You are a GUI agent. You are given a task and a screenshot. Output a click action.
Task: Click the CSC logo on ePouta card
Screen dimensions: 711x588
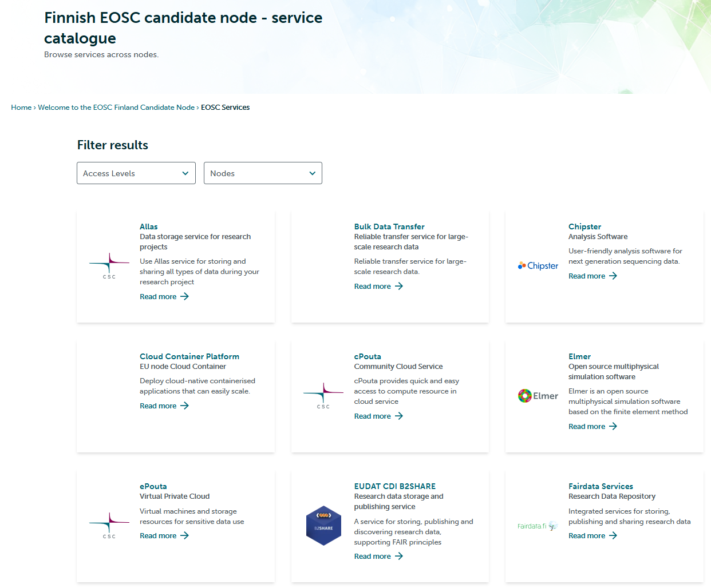[x=109, y=526]
